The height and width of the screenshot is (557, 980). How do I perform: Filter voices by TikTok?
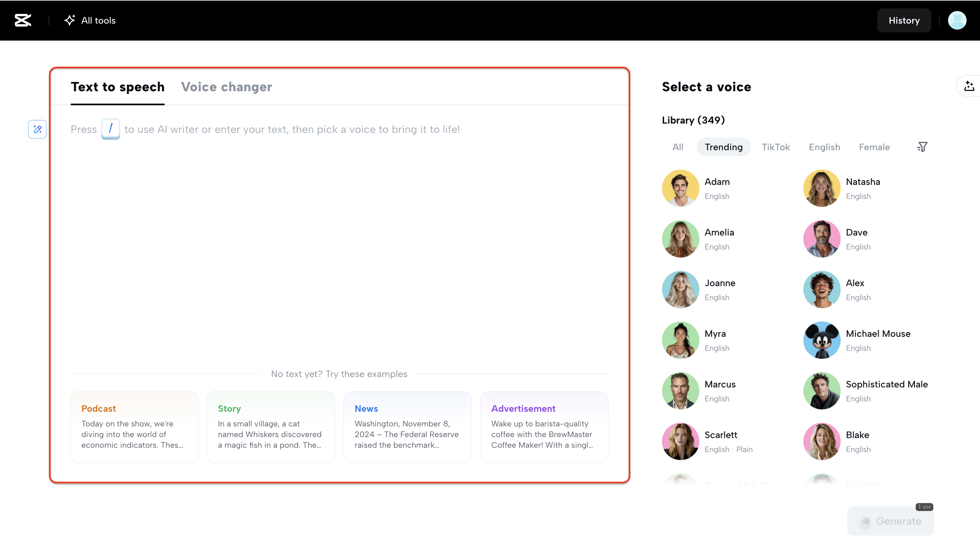click(775, 147)
